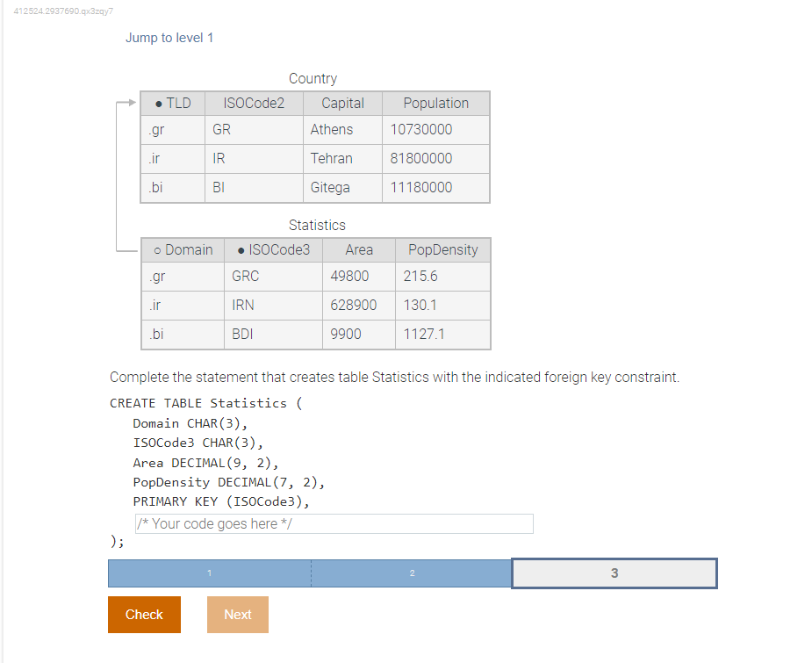Screen dimensions: 812x663
Task: Click the code input field
Action: click(x=334, y=523)
